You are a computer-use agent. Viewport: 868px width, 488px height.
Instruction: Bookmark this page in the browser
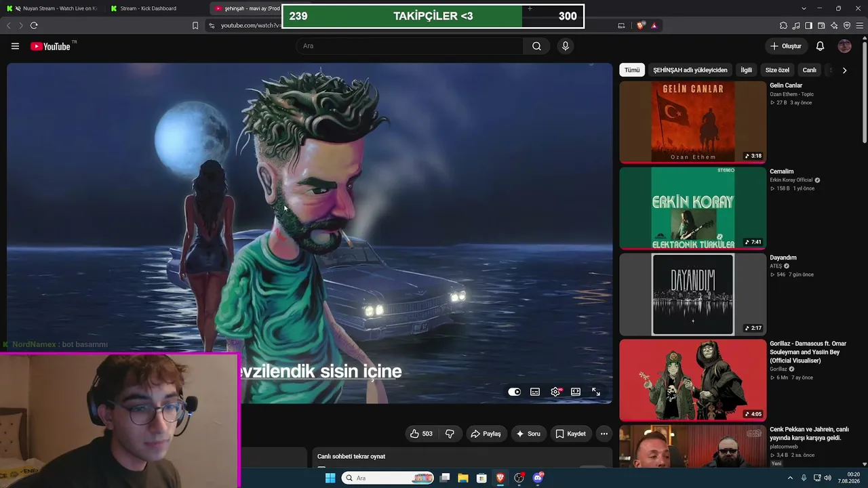tap(195, 26)
